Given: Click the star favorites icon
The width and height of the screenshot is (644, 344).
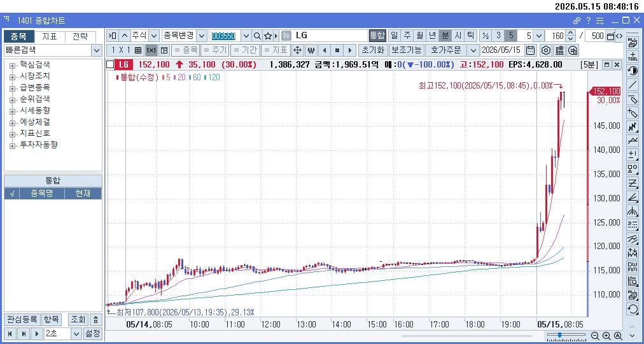Looking at the screenshot, I should [x=268, y=36].
